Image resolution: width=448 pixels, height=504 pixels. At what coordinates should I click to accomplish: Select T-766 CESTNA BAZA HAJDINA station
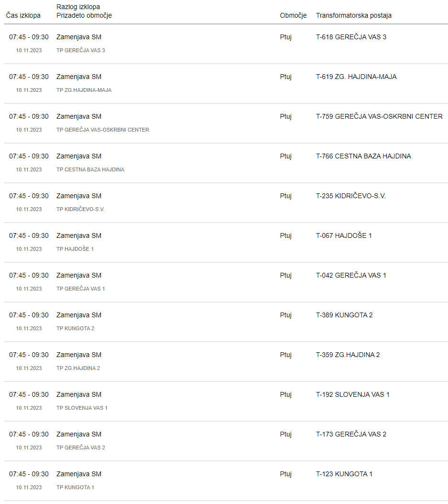(363, 156)
